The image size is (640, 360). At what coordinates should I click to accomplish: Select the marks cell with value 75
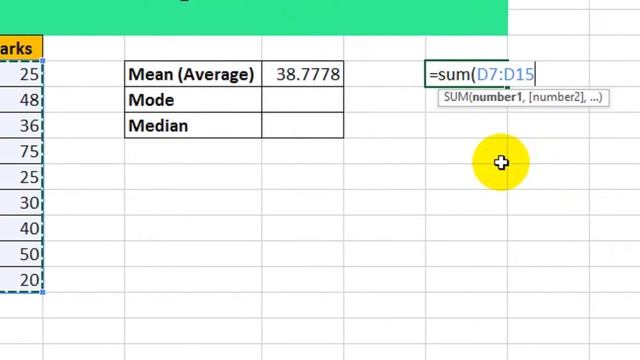tap(21, 151)
